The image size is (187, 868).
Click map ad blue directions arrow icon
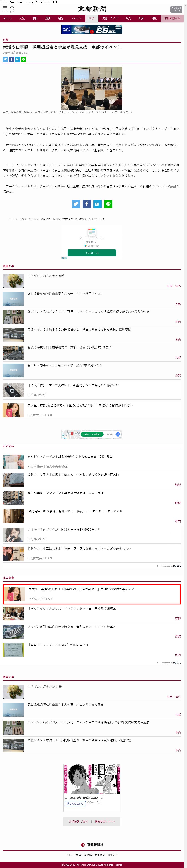click(118, 434)
